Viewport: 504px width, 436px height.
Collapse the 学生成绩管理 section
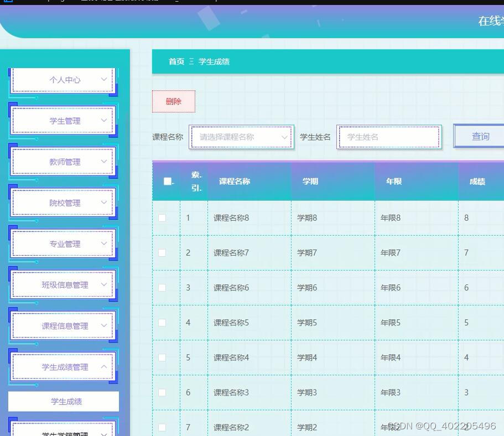(62, 366)
